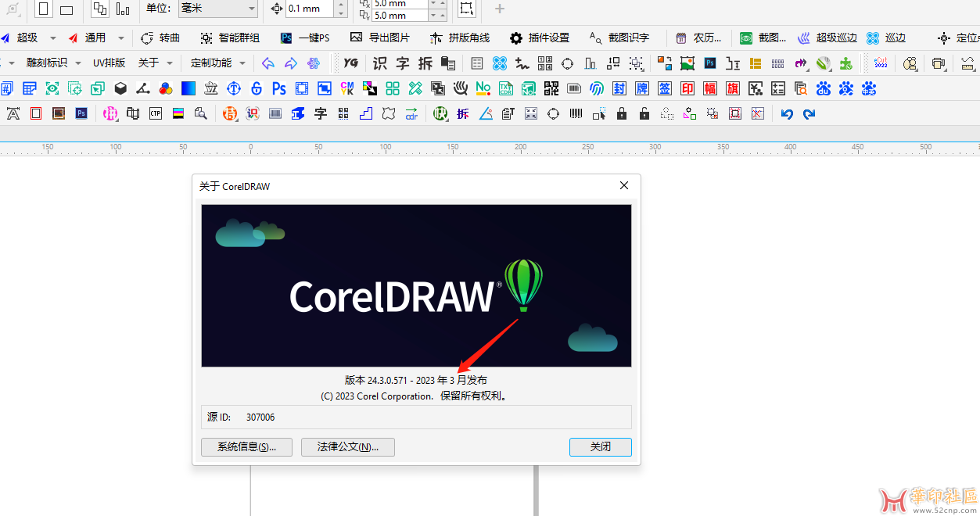Click the 截图识字 OCR screenshot tool
This screenshot has width=980, height=516.
[619, 38]
